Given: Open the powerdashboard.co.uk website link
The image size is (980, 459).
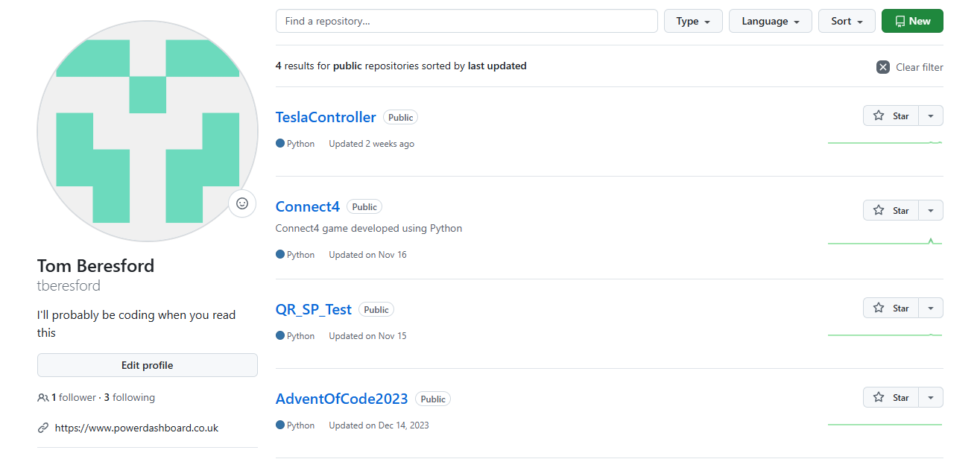Looking at the screenshot, I should (x=136, y=428).
